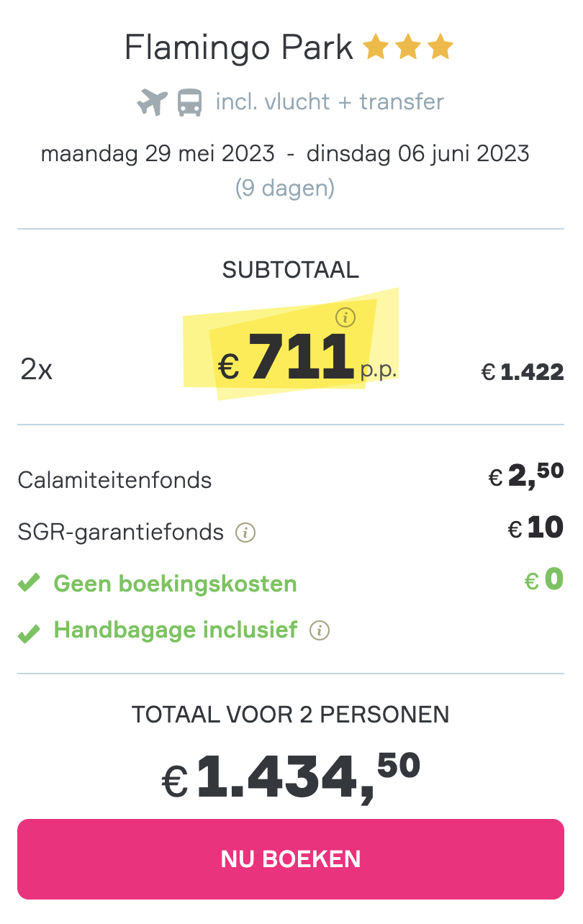
Task: Click the 'Handbagage inclusief' text
Action: pos(175,630)
